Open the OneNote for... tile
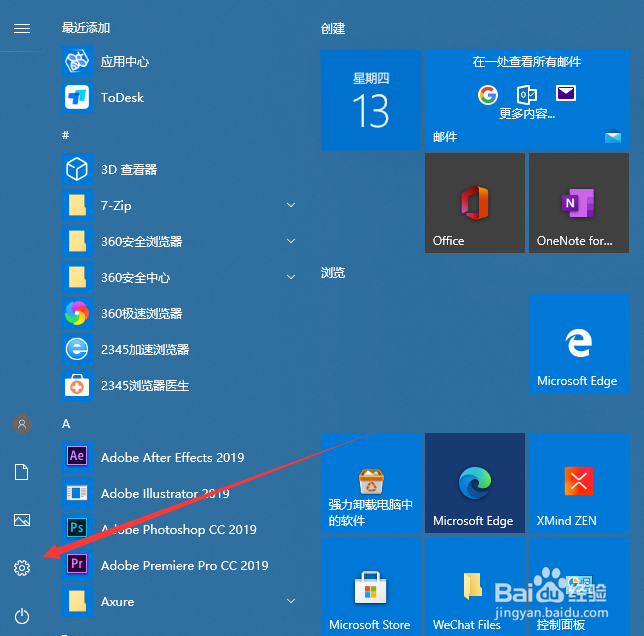Image resolution: width=644 pixels, height=636 pixels. coord(579,203)
